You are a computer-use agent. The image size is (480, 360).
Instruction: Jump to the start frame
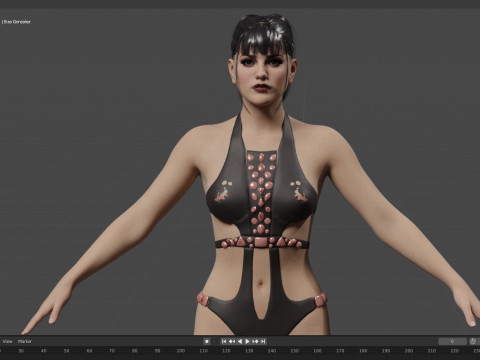(224, 341)
